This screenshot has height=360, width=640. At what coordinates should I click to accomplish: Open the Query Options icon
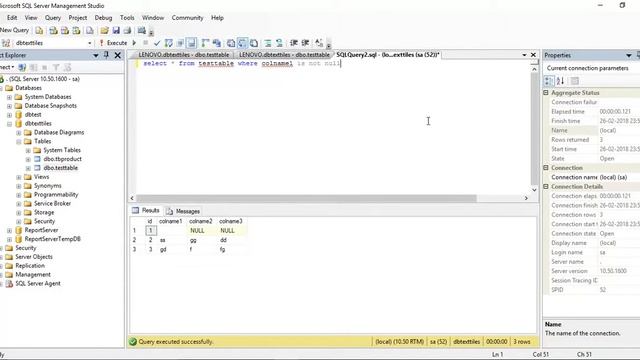coord(180,43)
